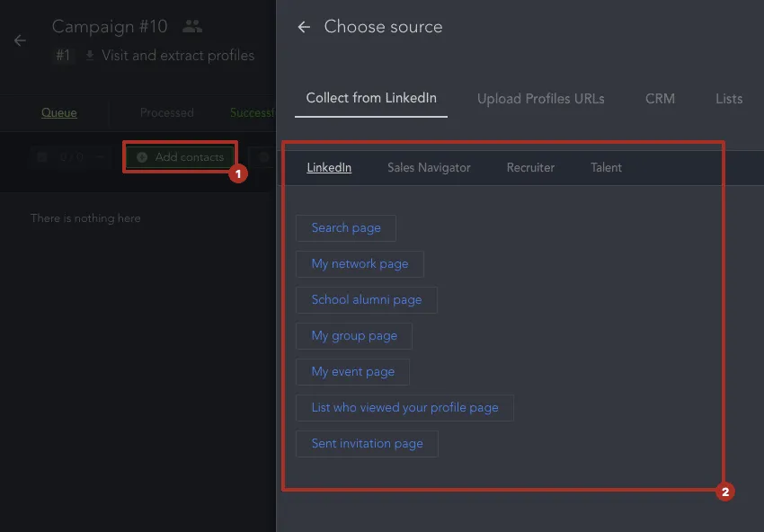The height and width of the screenshot is (532, 764).
Task: Click the people icon beside Campaign #10
Action: 192,26
